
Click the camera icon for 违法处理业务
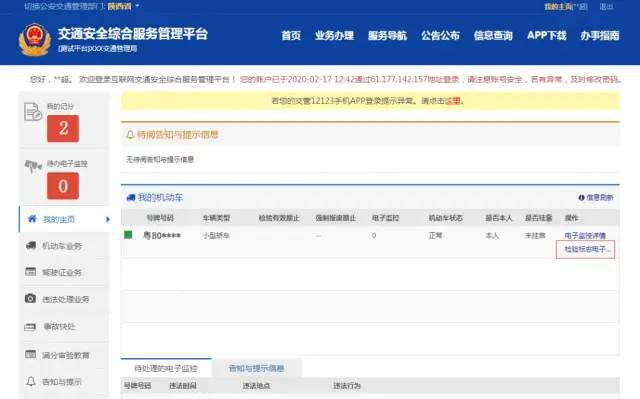click(30, 298)
